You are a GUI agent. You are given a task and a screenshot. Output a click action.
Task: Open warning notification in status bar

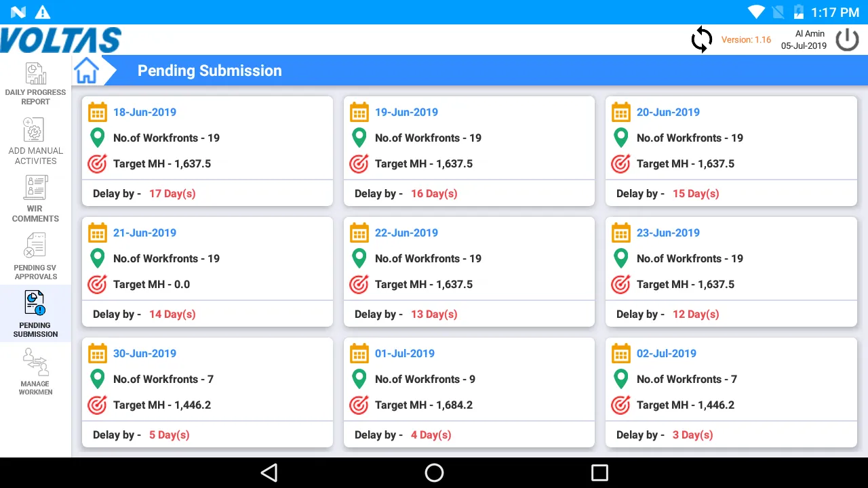[x=43, y=12]
